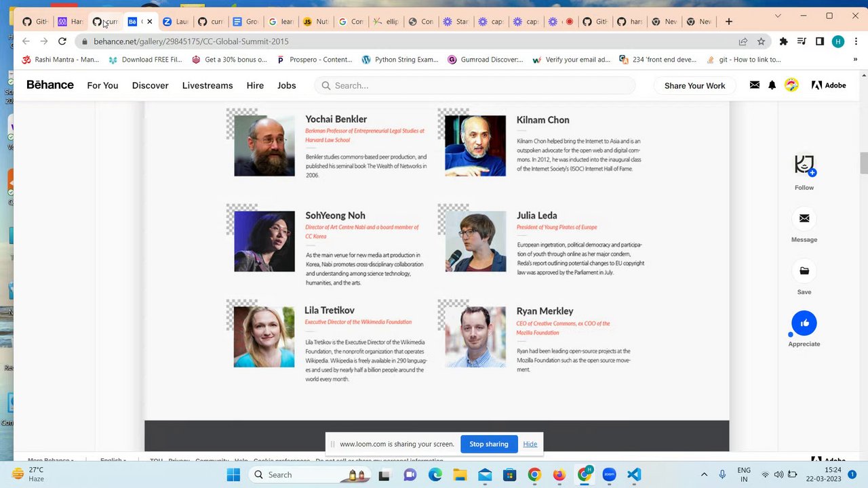Click the Adobe logo link
The height and width of the screenshot is (488, 868).
(829, 85)
